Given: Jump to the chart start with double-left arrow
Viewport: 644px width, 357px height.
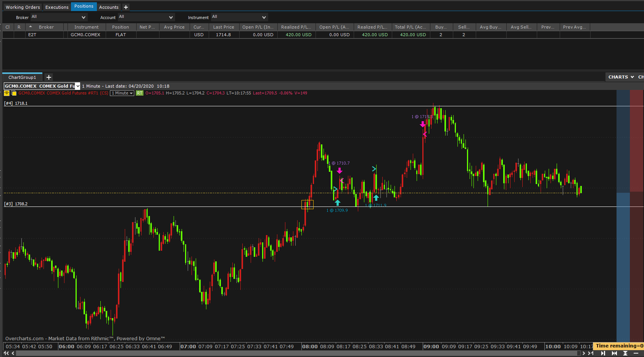Looking at the screenshot, I should 6,353.
